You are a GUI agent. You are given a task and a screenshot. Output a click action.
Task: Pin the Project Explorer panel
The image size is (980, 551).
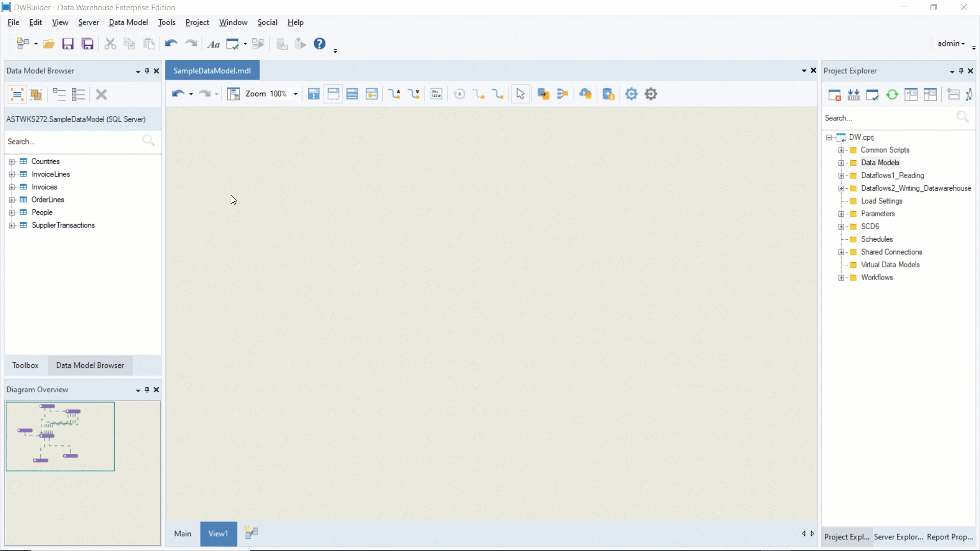961,71
